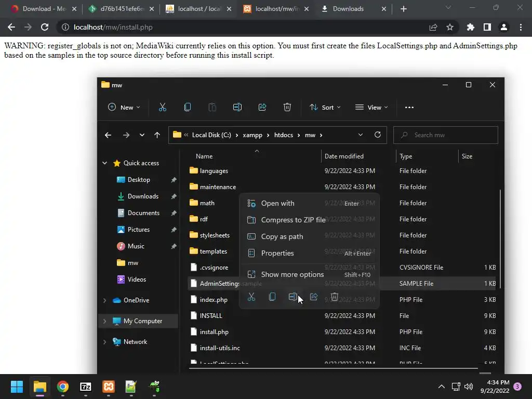532x399 pixels.
Task: Click the Rename icon in Explorer toolbar
Action: click(237, 107)
